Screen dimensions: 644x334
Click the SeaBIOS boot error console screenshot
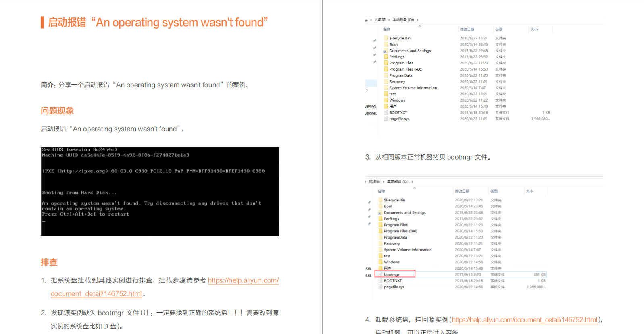click(160, 191)
